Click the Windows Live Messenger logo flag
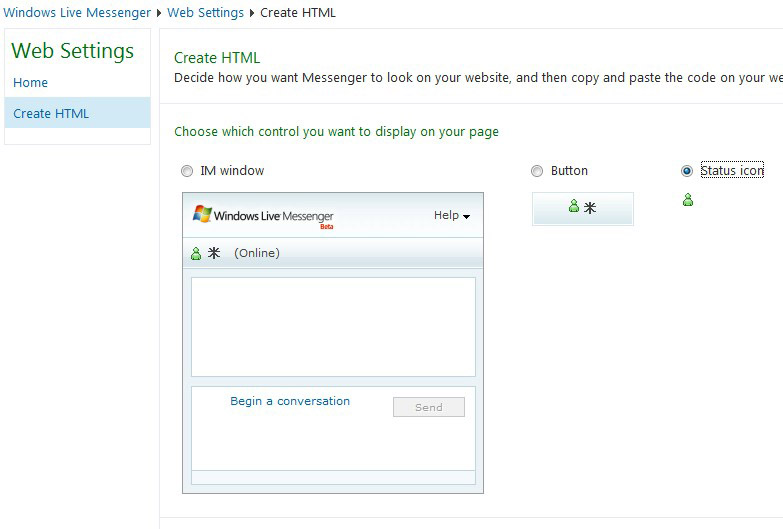This screenshot has height=529, width=783. [202, 214]
